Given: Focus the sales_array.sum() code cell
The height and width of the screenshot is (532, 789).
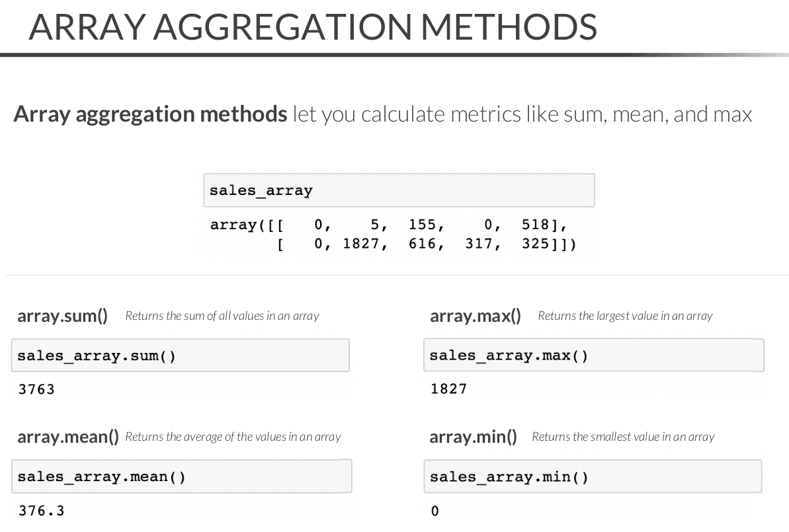Looking at the screenshot, I should [x=180, y=356].
